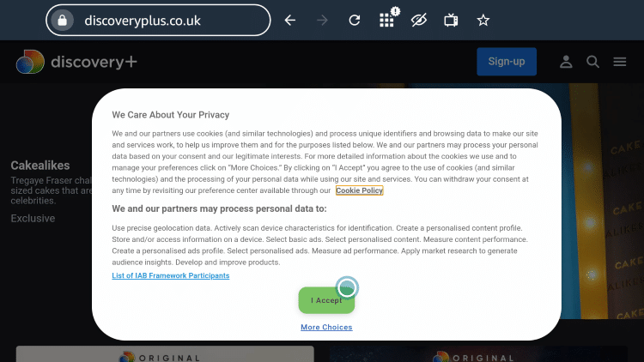This screenshot has width=644, height=362.
Task: Click the TV cast icon
Action: 451,20
